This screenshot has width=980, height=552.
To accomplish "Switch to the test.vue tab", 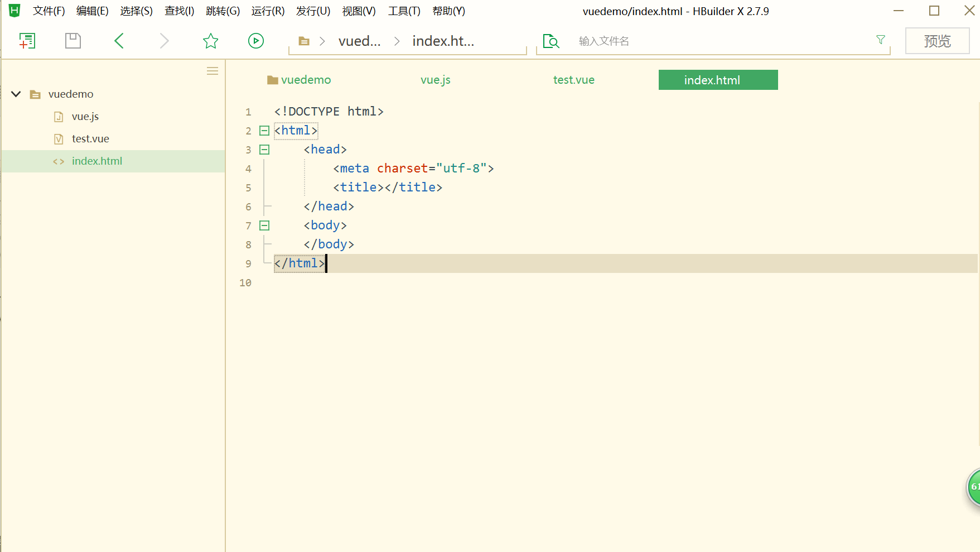I will click(x=573, y=79).
